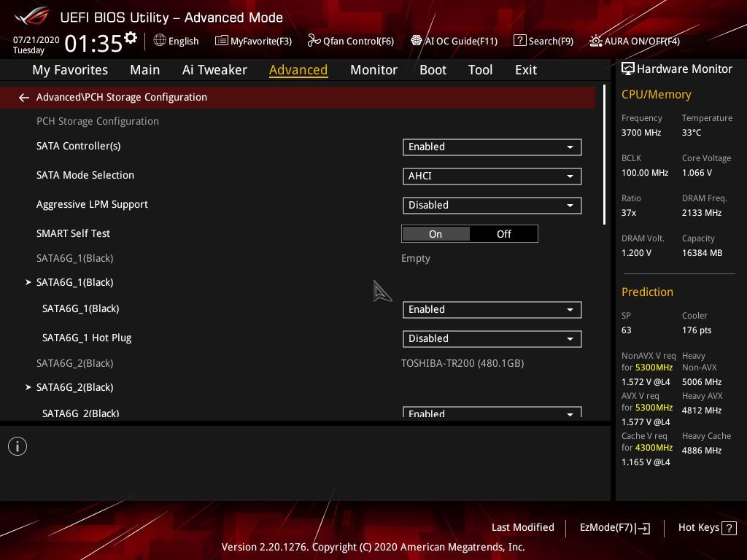Image resolution: width=747 pixels, height=560 pixels.
Task: Go back using the left arrow icon
Action: [x=24, y=98]
